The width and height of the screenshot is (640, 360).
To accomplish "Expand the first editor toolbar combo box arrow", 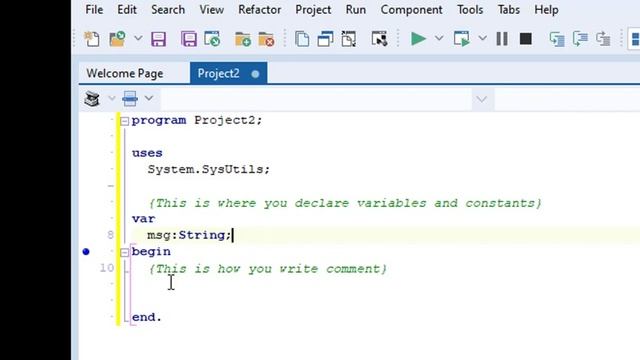I will coord(482,99).
